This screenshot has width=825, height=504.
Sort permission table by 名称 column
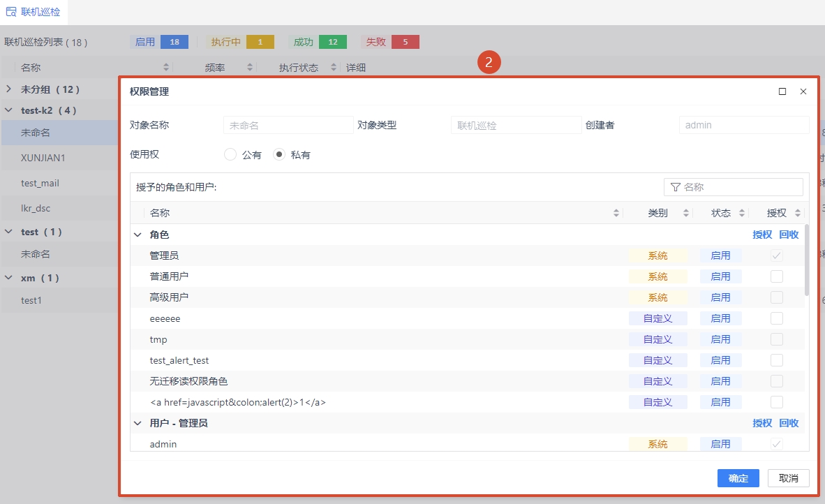pos(616,213)
